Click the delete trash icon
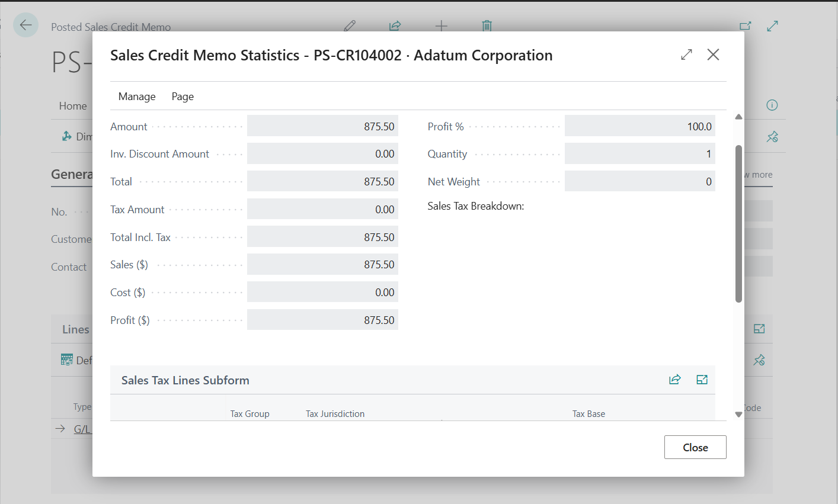Viewport: 838px width, 504px height. click(x=487, y=25)
